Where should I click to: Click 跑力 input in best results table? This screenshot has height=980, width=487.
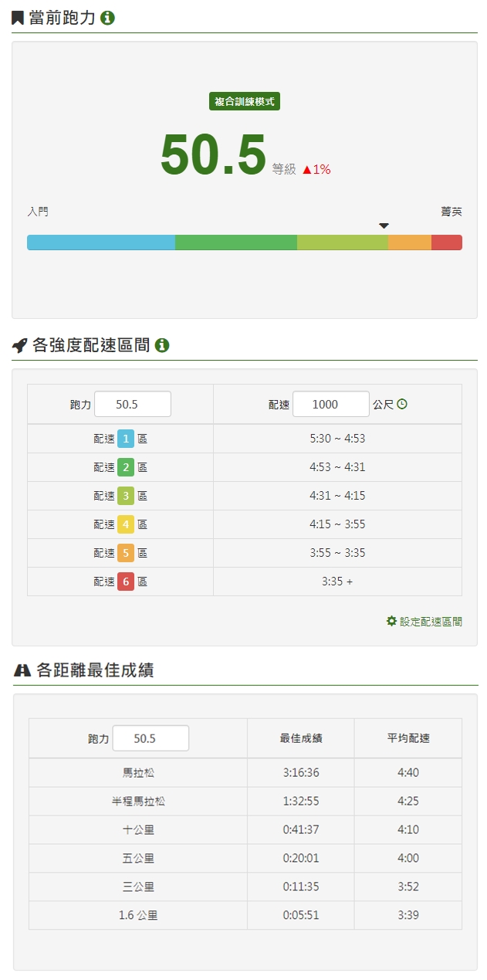150,738
